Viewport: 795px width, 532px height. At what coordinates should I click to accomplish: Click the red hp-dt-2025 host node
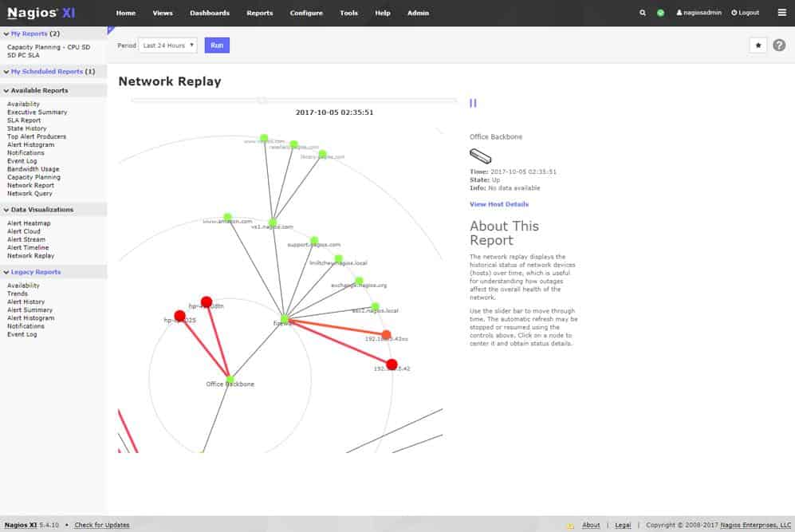click(179, 316)
